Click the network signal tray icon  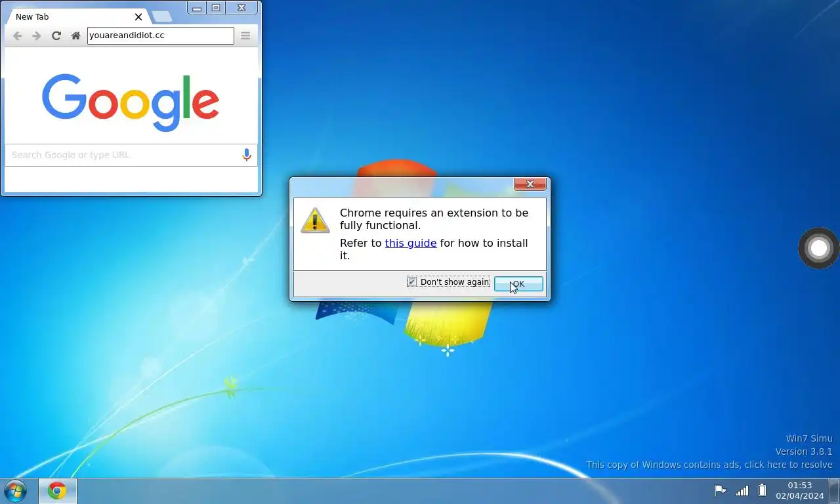point(742,490)
